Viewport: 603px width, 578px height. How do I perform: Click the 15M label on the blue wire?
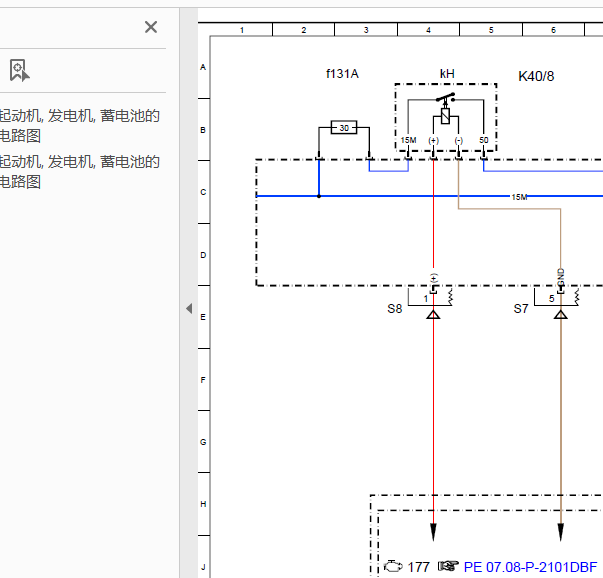(519, 197)
